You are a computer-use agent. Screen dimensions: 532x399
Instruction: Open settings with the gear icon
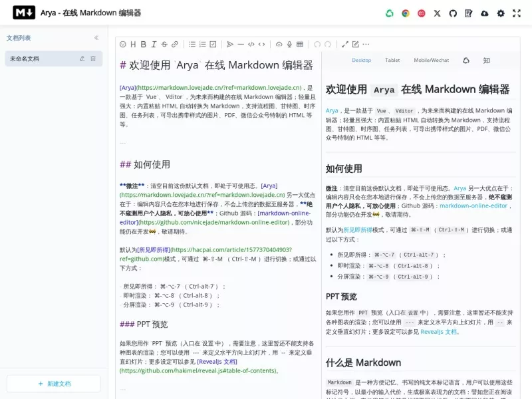pyautogui.click(x=501, y=13)
